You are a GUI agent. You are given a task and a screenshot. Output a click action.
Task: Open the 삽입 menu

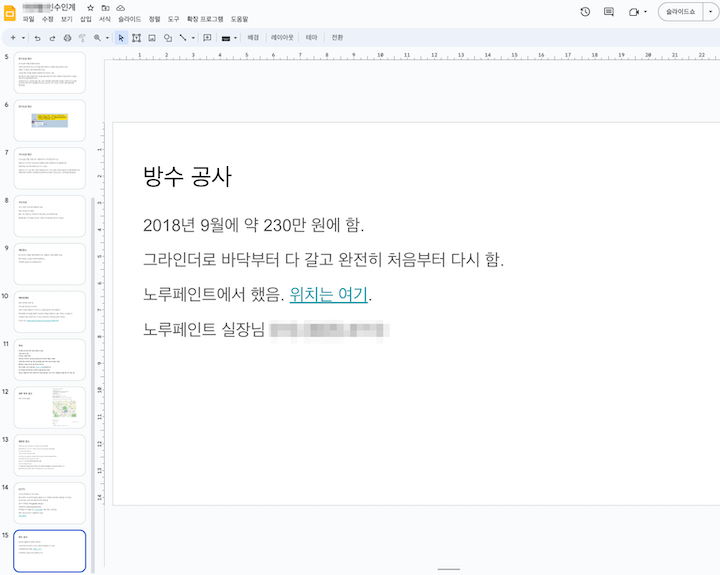(x=86, y=19)
